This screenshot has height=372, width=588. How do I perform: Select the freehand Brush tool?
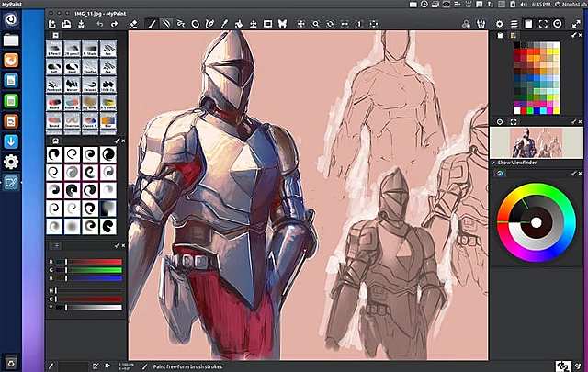click(x=152, y=24)
